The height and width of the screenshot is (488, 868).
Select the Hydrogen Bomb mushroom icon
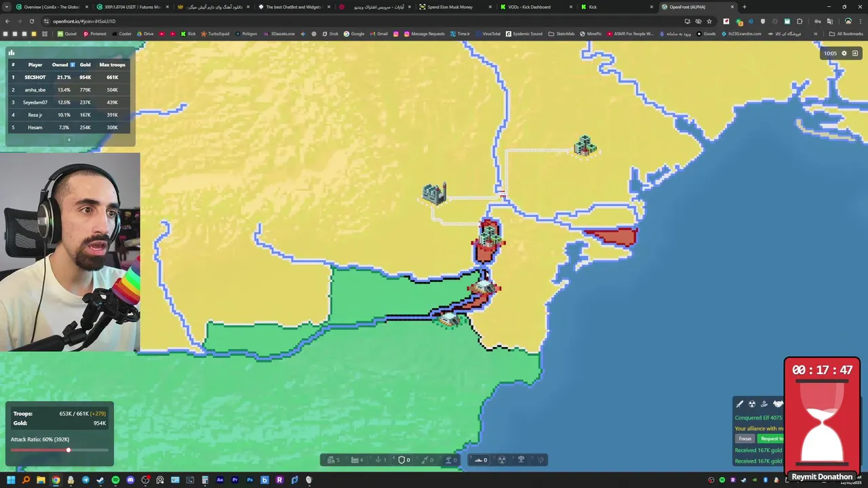[521, 460]
